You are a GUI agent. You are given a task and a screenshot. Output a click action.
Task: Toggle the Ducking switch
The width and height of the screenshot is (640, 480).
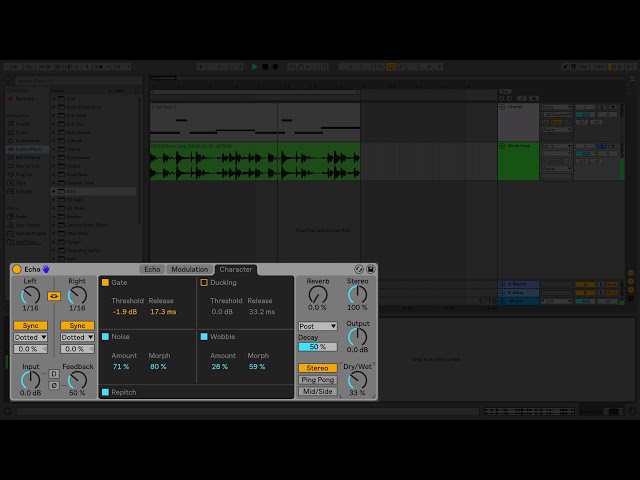coord(204,282)
